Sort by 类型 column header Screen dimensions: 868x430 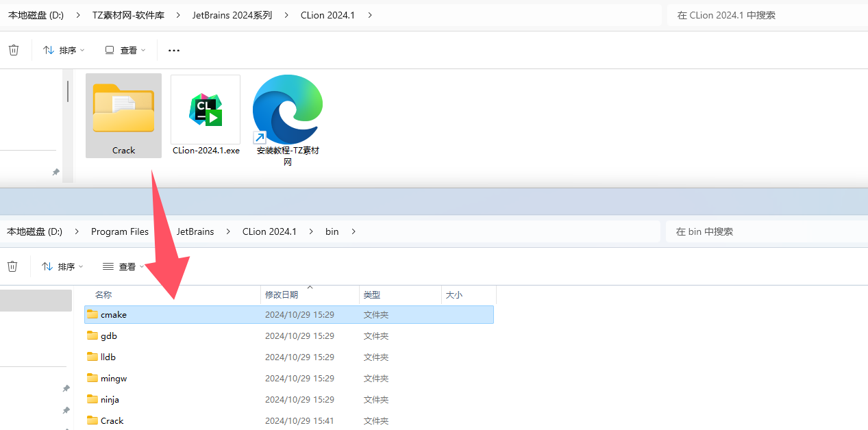pyautogui.click(x=372, y=294)
